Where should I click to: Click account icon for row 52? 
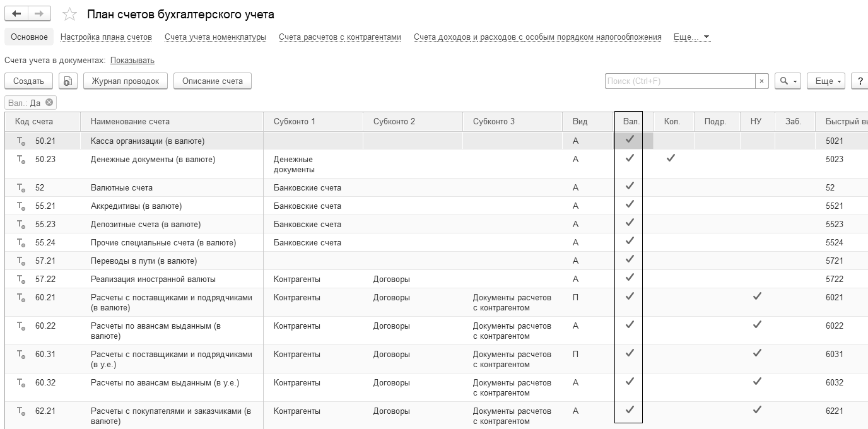(x=21, y=188)
